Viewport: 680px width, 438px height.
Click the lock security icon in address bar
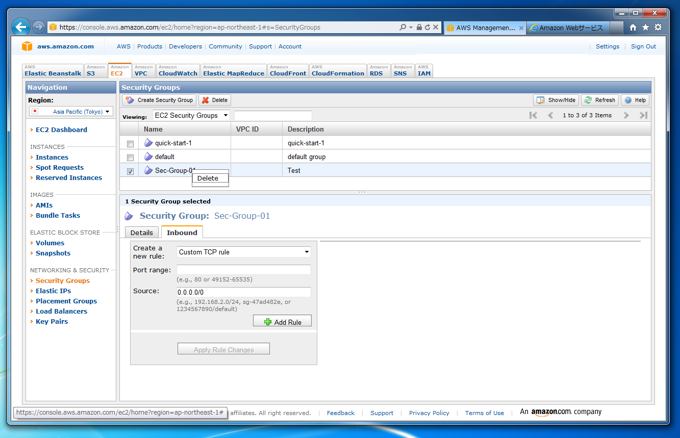click(x=419, y=27)
